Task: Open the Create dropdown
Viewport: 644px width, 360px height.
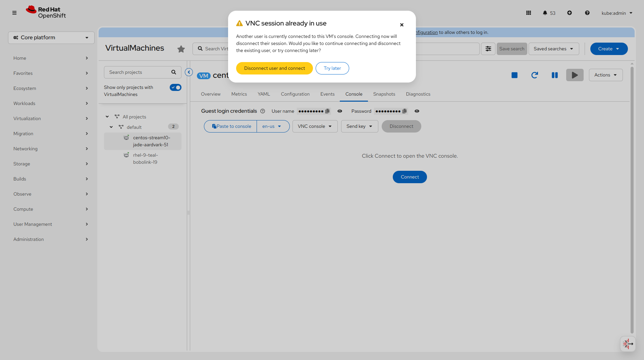Action: [609, 49]
